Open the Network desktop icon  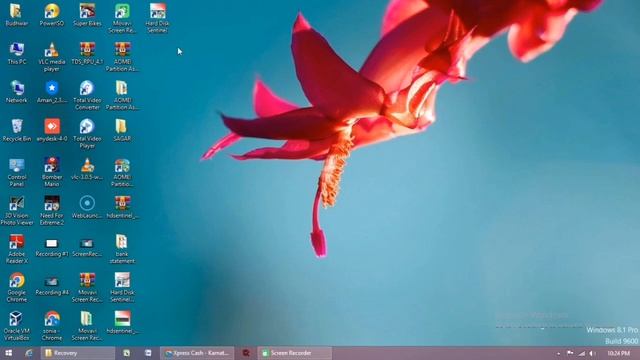(16, 91)
